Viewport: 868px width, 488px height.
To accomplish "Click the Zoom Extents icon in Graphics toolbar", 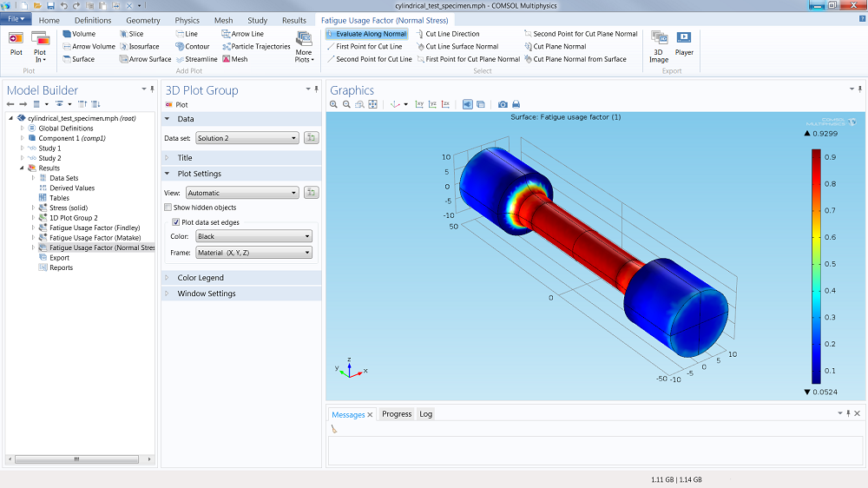I will click(x=373, y=104).
